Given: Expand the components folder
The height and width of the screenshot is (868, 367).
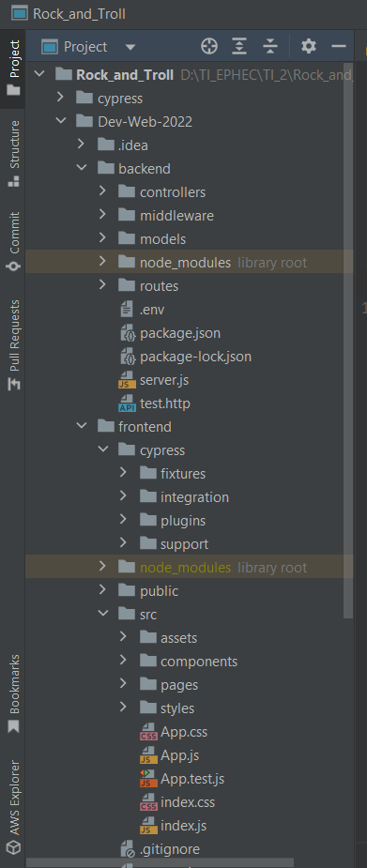Looking at the screenshot, I should [x=123, y=661].
